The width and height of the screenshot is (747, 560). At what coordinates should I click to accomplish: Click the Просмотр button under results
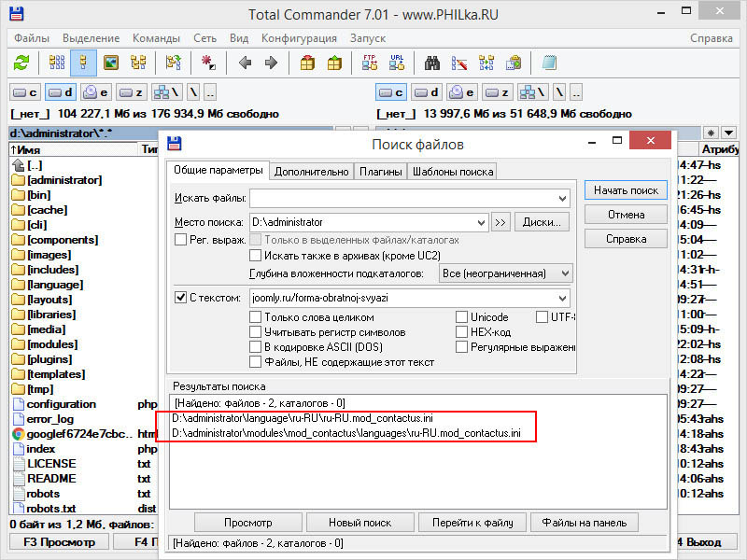(247, 523)
